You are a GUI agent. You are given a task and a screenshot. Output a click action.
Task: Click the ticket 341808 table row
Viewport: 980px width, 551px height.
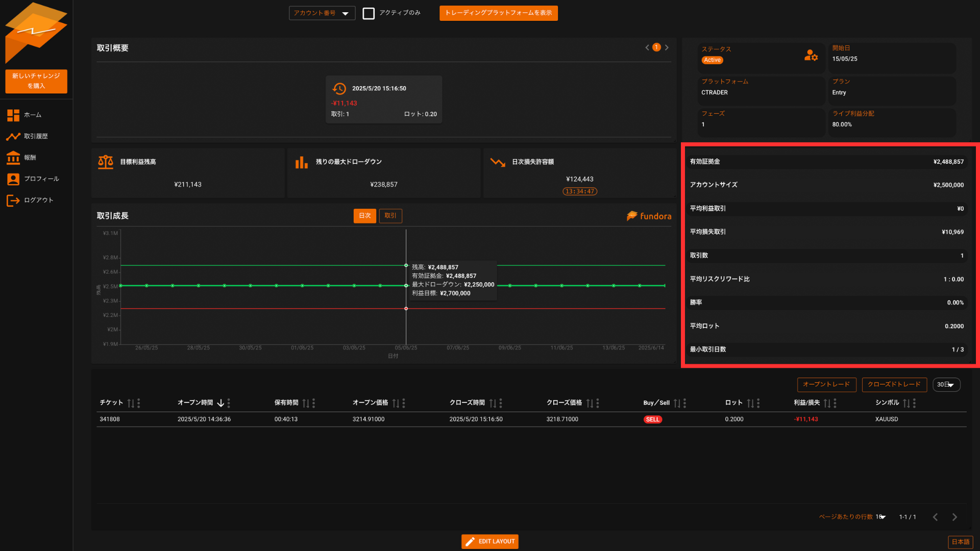click(531, 419)
